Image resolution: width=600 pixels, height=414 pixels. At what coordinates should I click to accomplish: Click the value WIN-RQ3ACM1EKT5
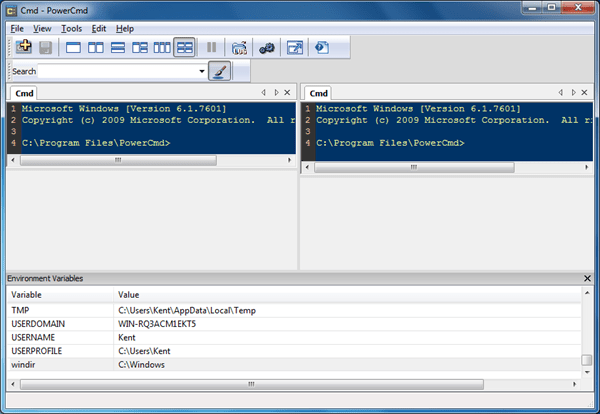coord(157,324)
